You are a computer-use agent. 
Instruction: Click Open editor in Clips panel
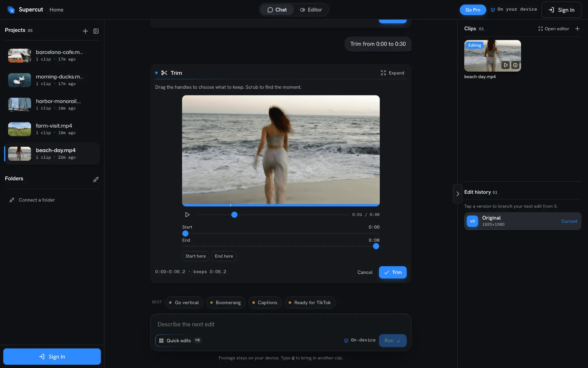click(554, 29)
